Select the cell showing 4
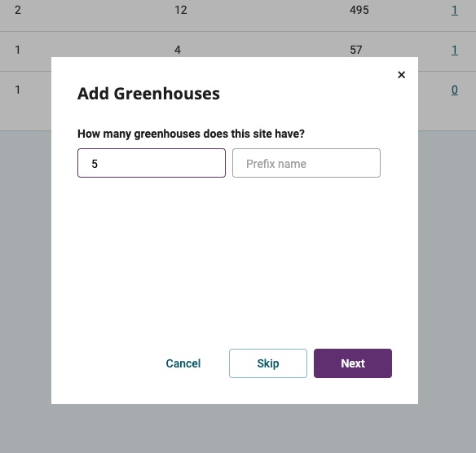Viewport: 476px width, 453px height. pos(178,50)
